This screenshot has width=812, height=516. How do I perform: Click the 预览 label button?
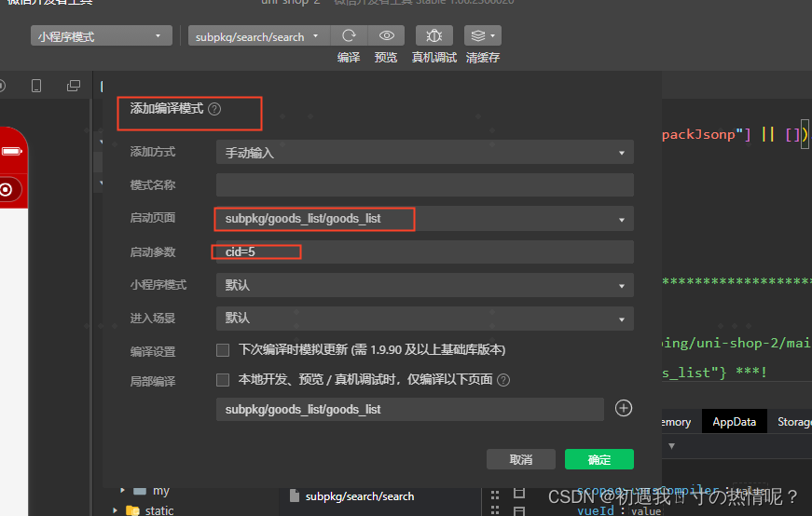tap(386, 58)
